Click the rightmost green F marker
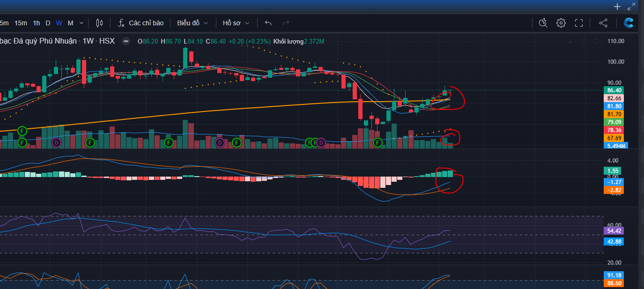Viewport: 644px width, 289px height. 378,142
